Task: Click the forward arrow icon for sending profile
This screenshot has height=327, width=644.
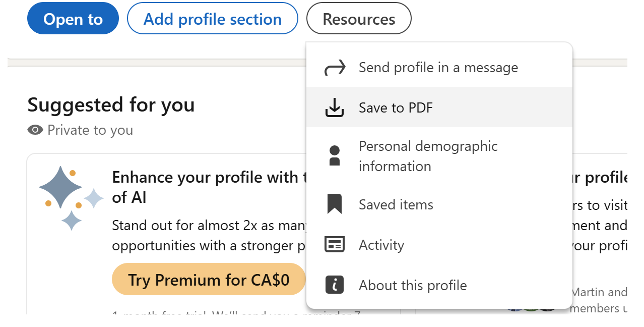Action: [335, 68]
